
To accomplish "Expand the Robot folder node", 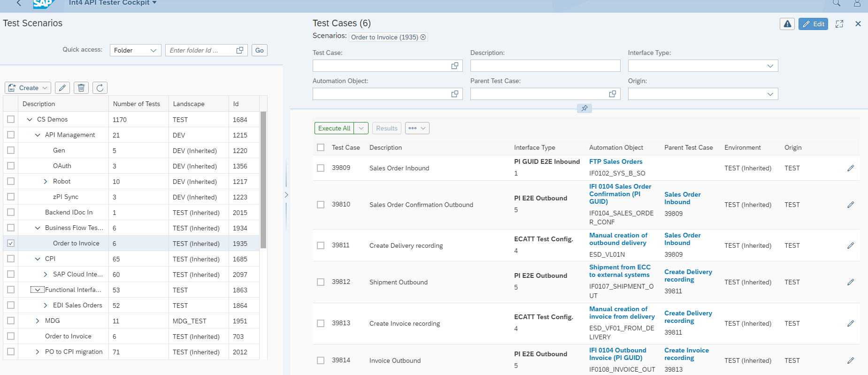I will coord(46,182).
